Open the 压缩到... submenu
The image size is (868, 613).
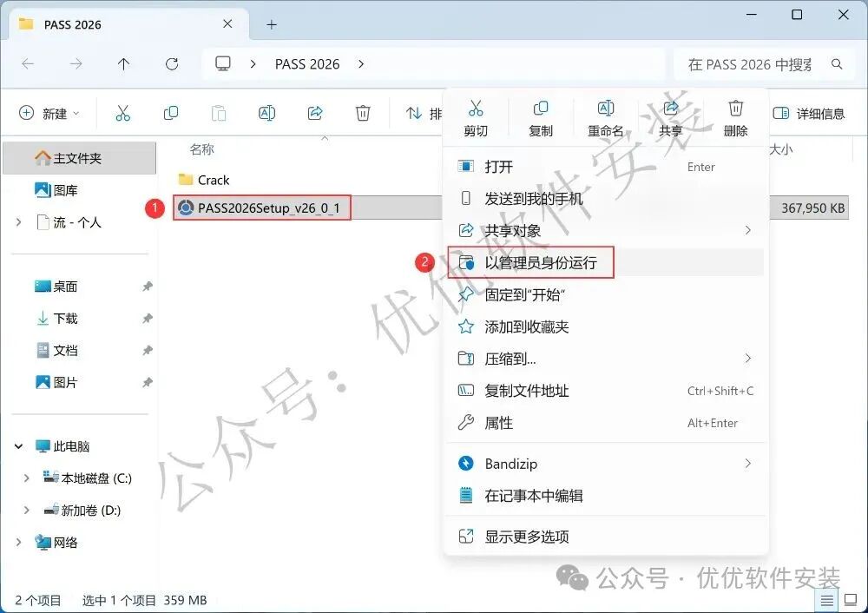click(606, 359)
